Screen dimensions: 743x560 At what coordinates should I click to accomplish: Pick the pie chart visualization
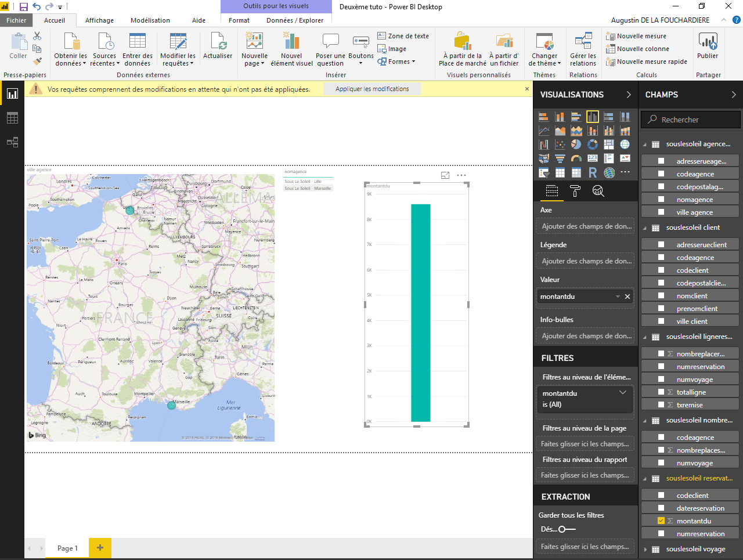click(x=576, y=144)
